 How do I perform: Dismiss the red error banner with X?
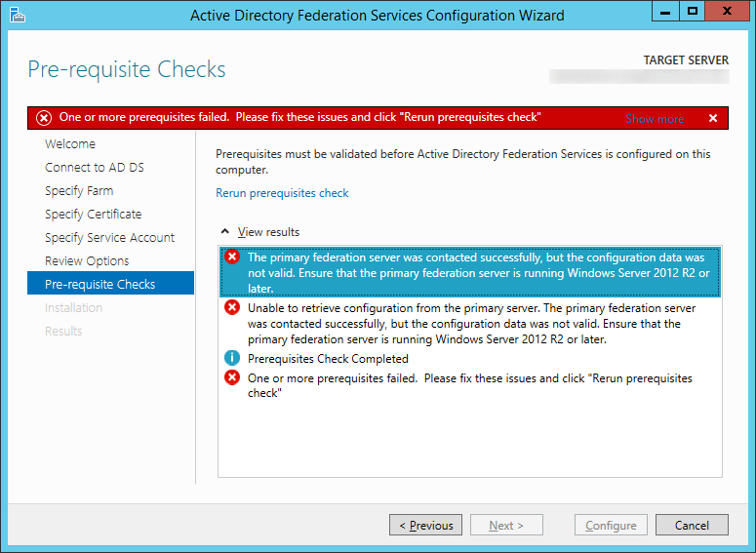pos(713,118)
